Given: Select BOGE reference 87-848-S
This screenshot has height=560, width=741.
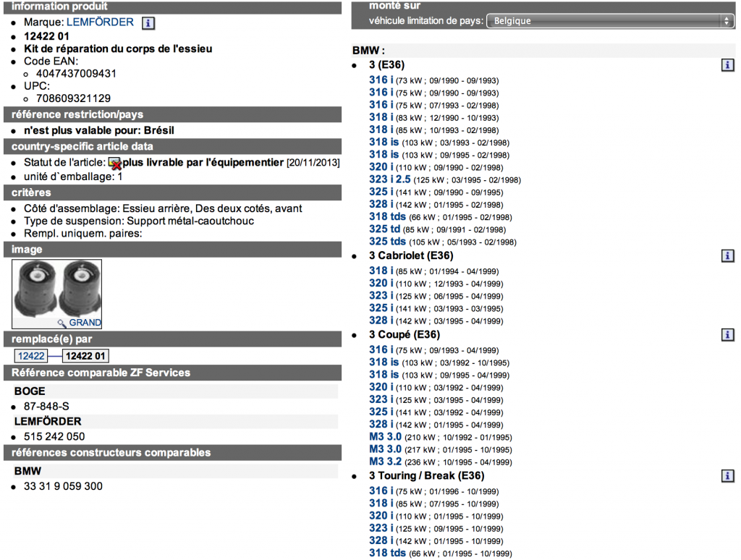Looking at the screenshot, I should pyautogui.click(x=46, y=407).
